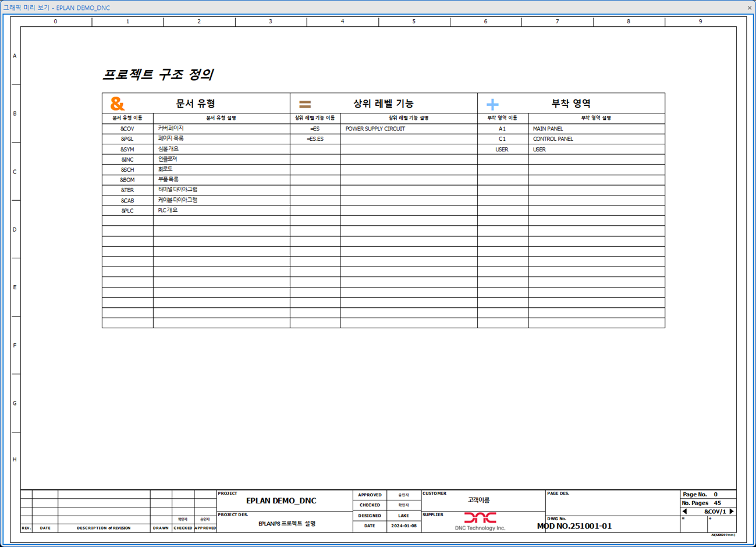The height and width of the screenshot is (547, 756).
Task: Select the &INC document type cell
Action: (x=127, y=159)
